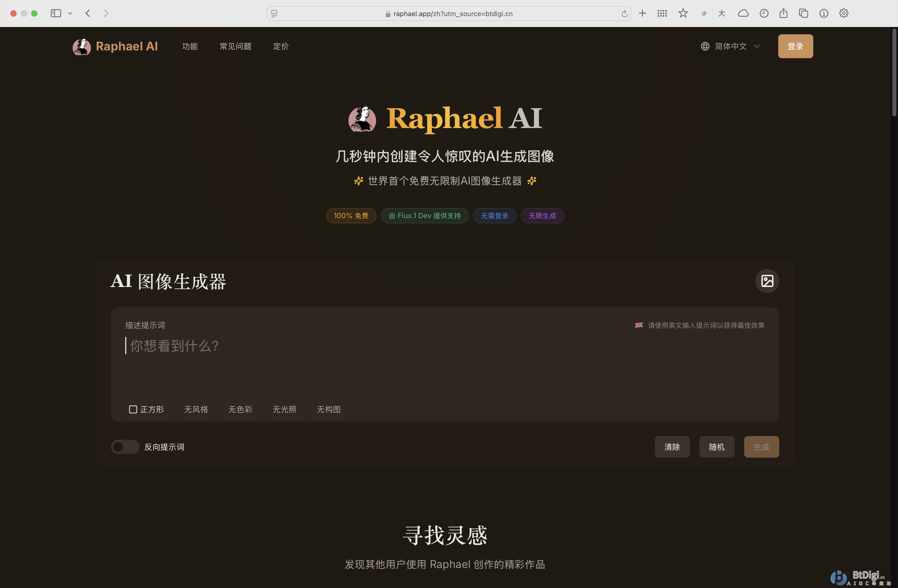Open browser history via the clock icon
Viewport: 898px width, 588px height.
(x=764, y=13)
